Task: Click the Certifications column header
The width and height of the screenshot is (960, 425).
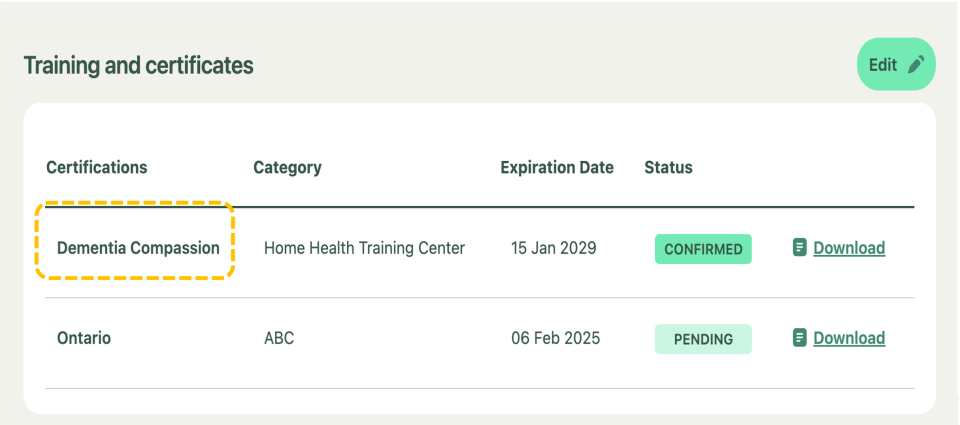Action: pyautogui.click(x=97, y=167)
